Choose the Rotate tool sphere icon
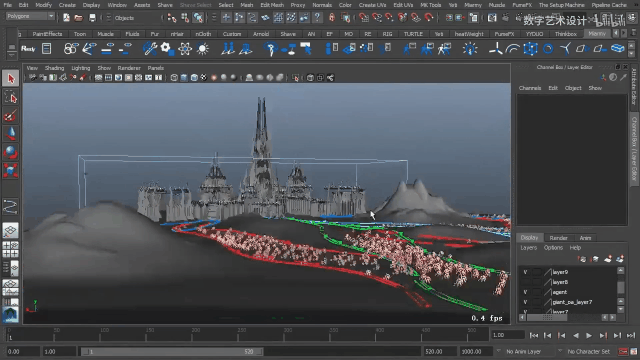Viewport: 640px width, 360px height. pyautogui.click(x=11, y=152)
